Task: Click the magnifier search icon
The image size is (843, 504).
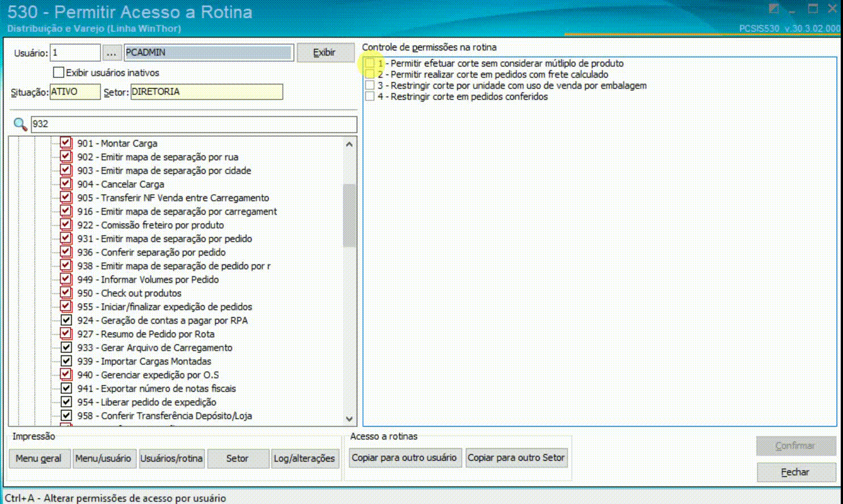Action: point(20,124)
